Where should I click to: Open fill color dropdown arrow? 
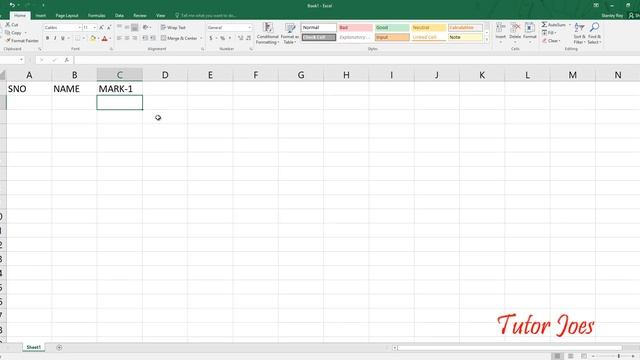click(98, 38)
